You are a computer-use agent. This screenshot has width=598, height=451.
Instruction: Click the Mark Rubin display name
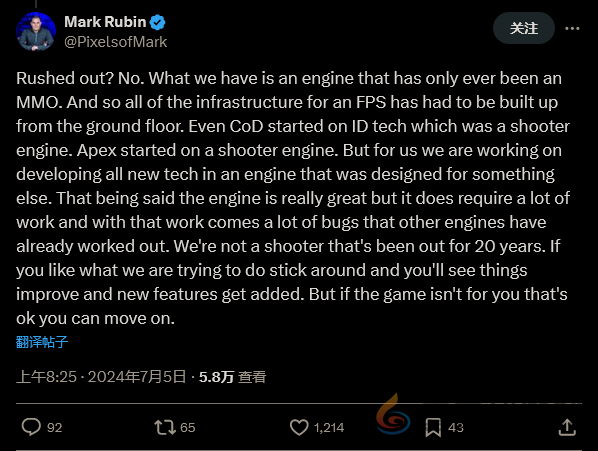105,22
